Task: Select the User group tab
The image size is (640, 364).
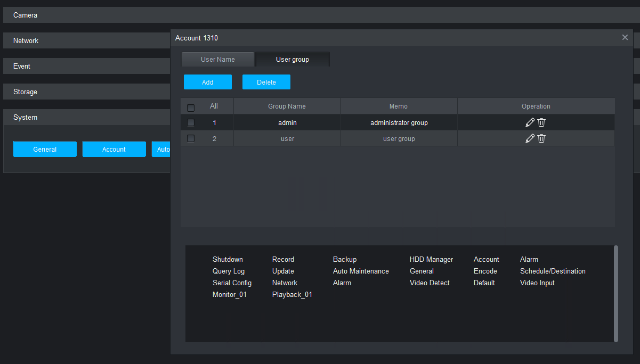Action: pyautogui.click(x=293, y=60)
